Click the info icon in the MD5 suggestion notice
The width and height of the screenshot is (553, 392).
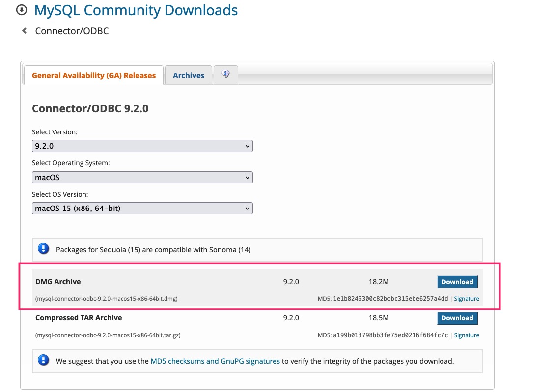point(43,360)
